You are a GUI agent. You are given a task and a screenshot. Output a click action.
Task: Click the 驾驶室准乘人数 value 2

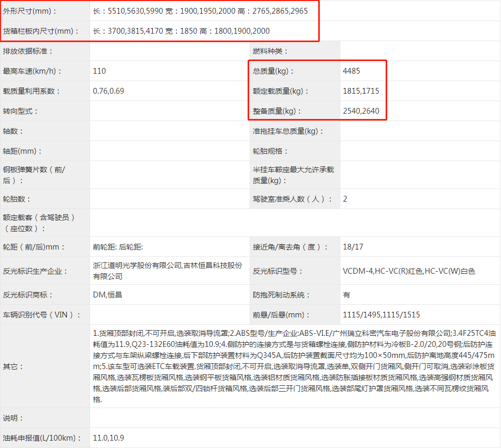(x=345, y=199)
